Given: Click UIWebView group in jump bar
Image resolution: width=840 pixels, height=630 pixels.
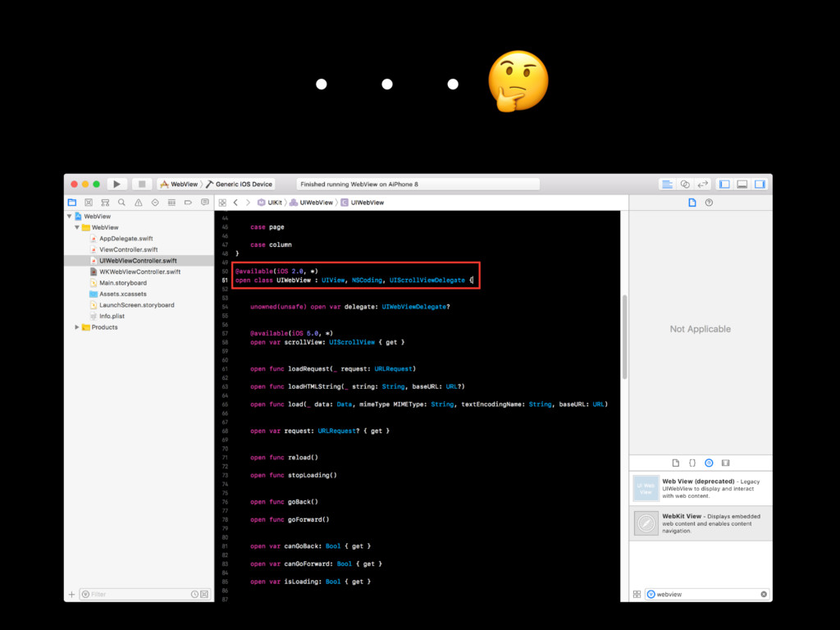Looking at the screenshot, I should (x=311, y=203).
